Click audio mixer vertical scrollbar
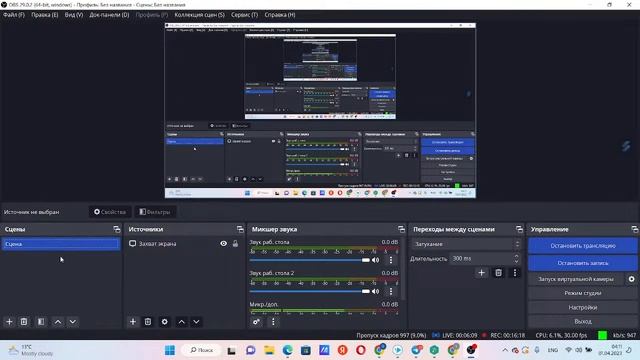 403,269
